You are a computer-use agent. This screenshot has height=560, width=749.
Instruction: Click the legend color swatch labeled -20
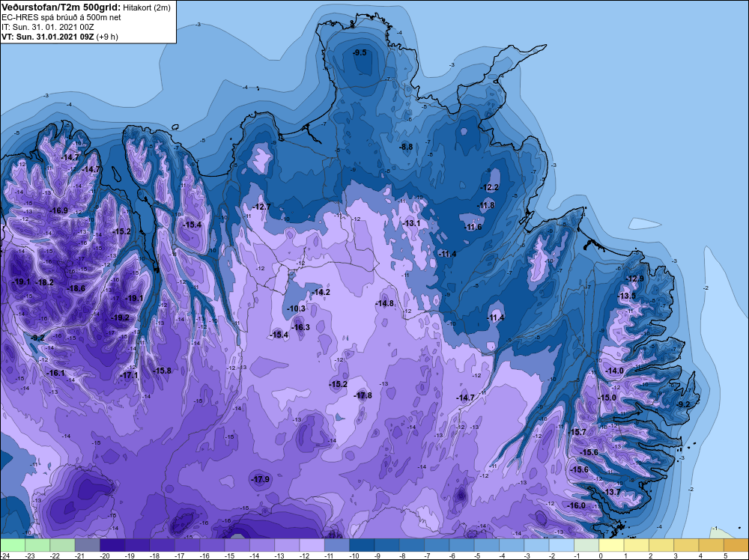(112, 545)
